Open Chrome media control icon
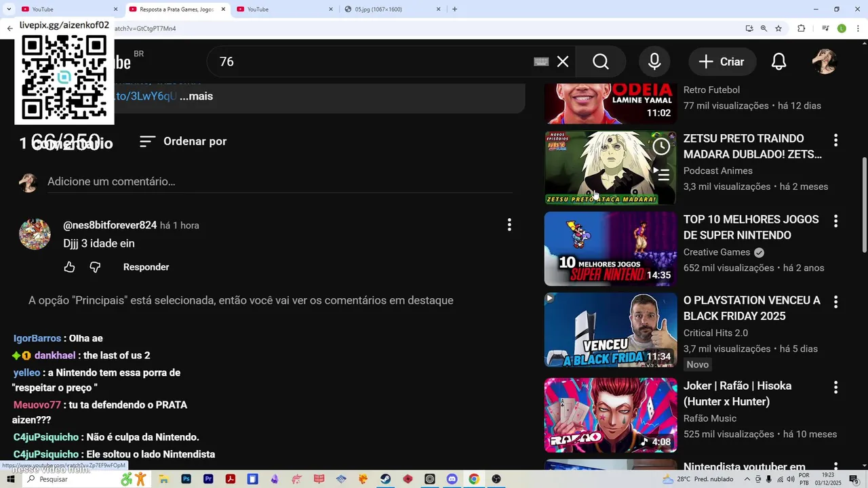868x488 pixels. (825, 28)
